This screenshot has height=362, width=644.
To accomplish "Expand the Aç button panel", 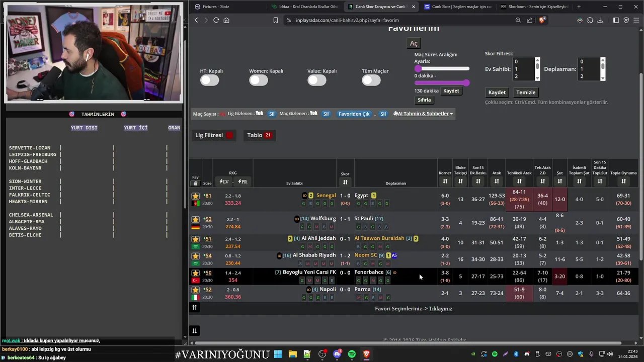I will coord(414,44).
